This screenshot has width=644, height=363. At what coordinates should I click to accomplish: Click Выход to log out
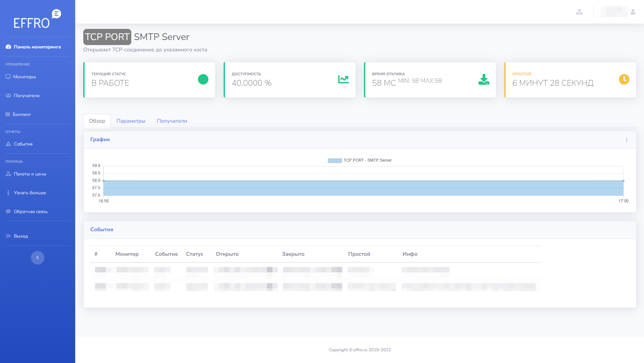click(21, 236)
